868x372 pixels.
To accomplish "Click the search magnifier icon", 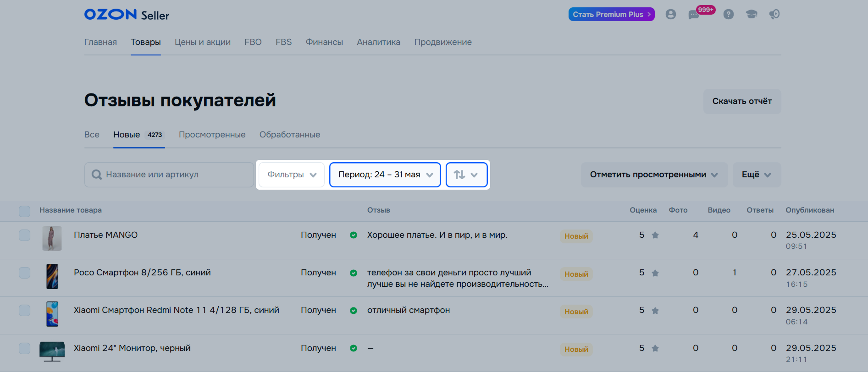I will (x=97, y=175).
